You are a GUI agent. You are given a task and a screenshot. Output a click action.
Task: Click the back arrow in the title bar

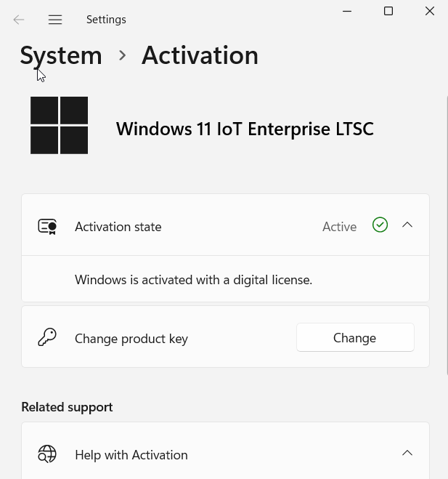point(19,20)
